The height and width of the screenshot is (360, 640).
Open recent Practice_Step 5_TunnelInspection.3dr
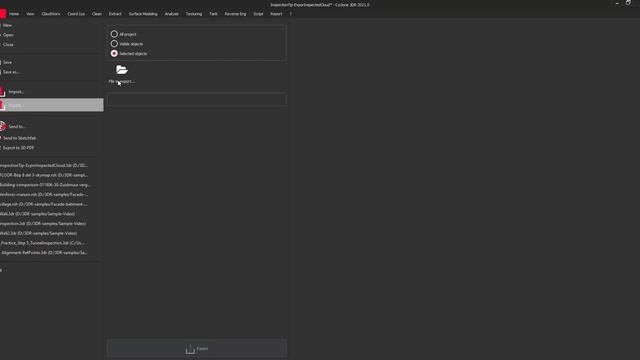42,243
